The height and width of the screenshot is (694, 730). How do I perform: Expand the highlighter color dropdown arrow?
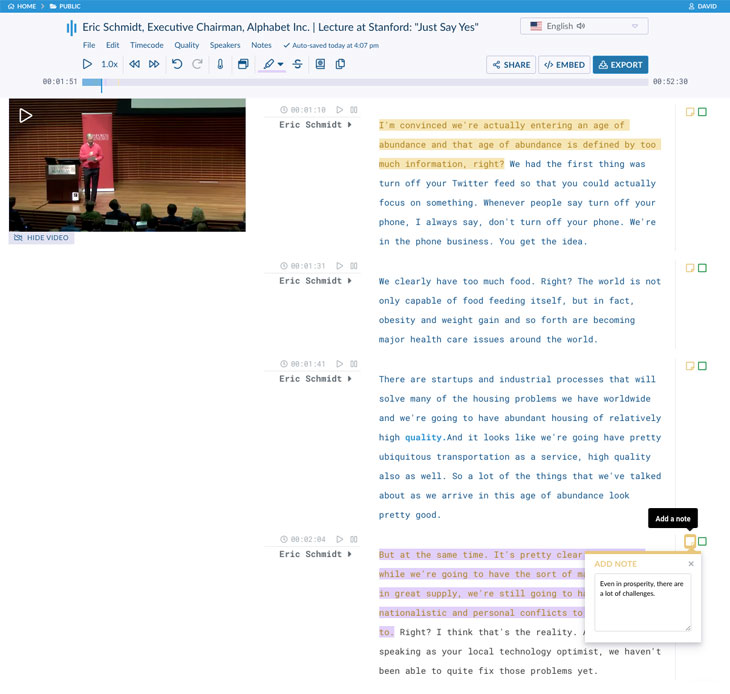(x=281, y=64)
